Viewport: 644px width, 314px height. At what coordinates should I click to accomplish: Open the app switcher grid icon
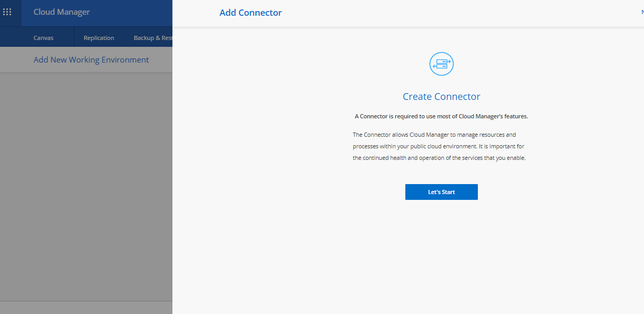(7, 12)
